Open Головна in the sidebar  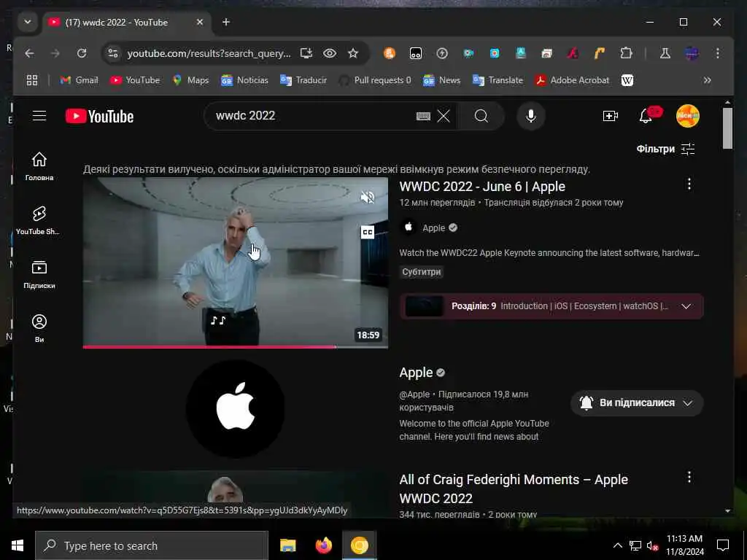tap(39, 166)
